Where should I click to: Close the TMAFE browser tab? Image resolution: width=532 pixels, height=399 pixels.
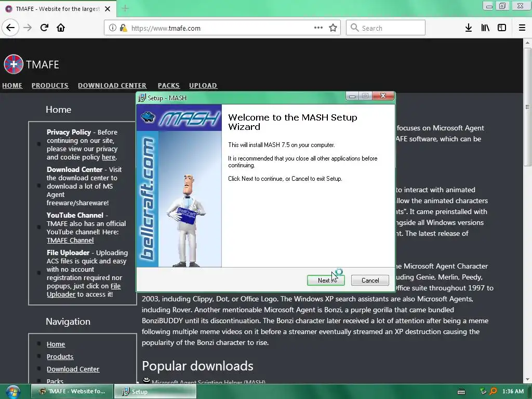pyautogui.click(x=108, y=9)
